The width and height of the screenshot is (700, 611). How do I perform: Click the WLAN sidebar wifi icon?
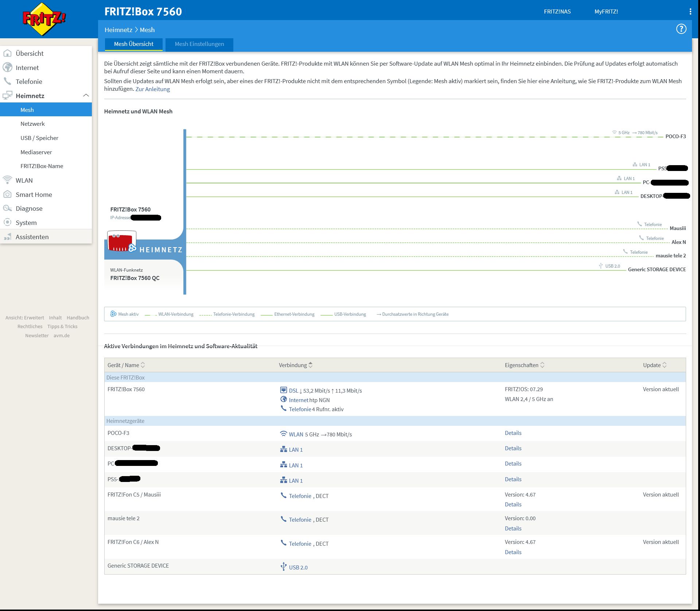7,180
